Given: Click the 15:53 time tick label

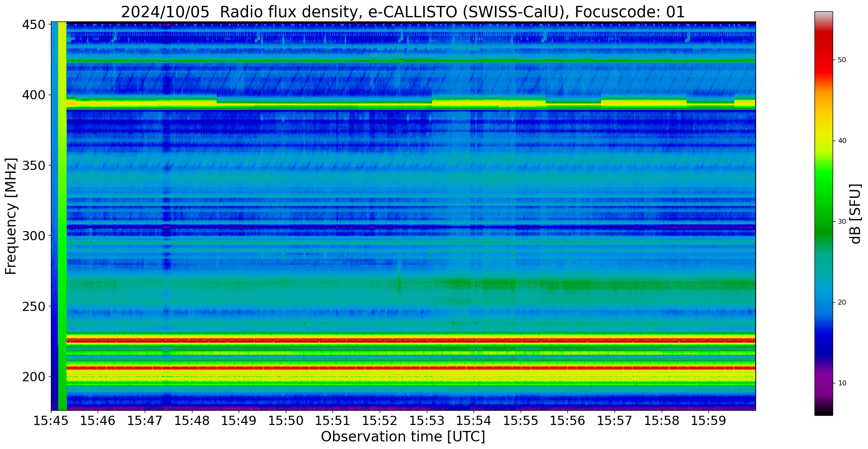Looking at the screenshot, I should click(x=427, y=421).
